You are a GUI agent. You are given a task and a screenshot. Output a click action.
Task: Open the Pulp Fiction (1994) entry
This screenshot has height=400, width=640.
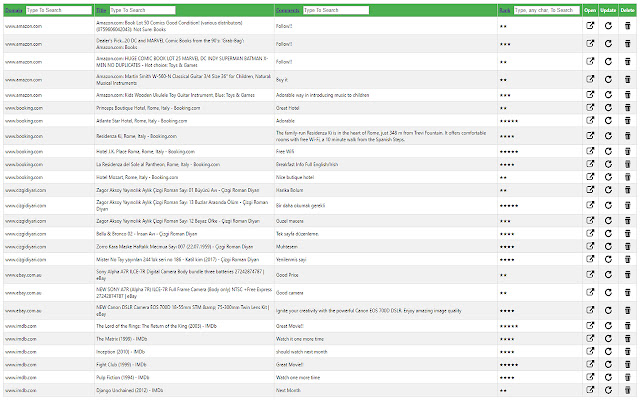(x=590, y=377)
